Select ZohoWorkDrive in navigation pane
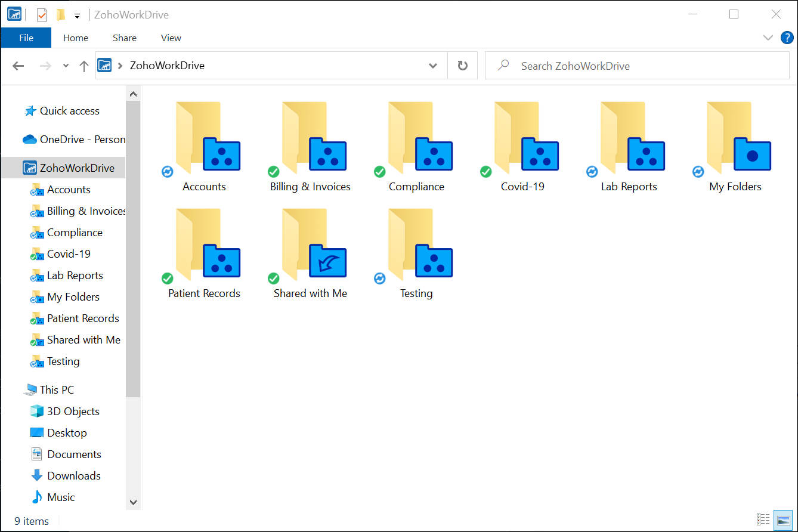 (x=63, y=168)
